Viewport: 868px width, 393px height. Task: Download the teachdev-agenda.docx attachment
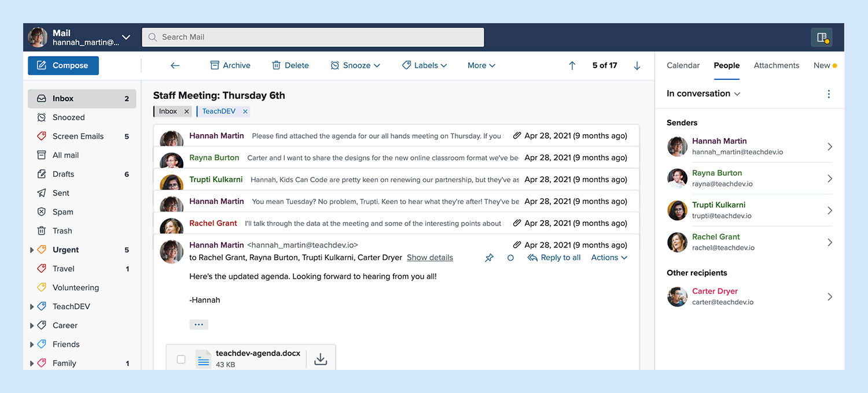point(321,359)
